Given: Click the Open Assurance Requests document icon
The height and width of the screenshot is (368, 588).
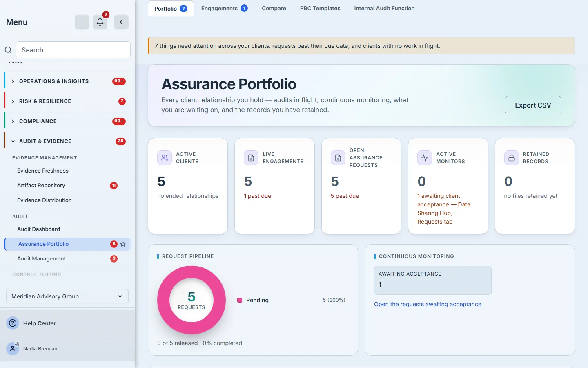Looking at the screenshot, I should click(338, 158).
